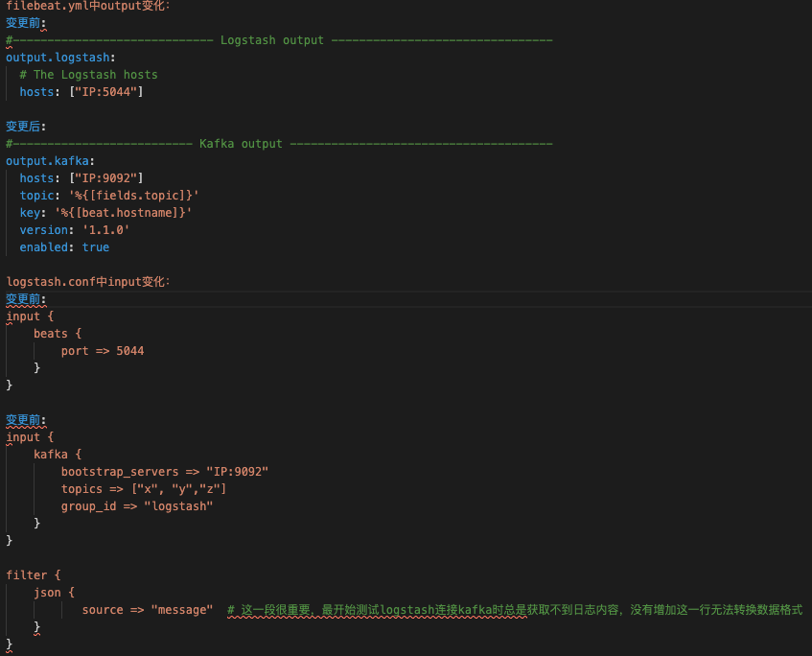The image size is (812, 656).
Task: Click the 'output.logstash:' key
Action: tap(60, 58)
